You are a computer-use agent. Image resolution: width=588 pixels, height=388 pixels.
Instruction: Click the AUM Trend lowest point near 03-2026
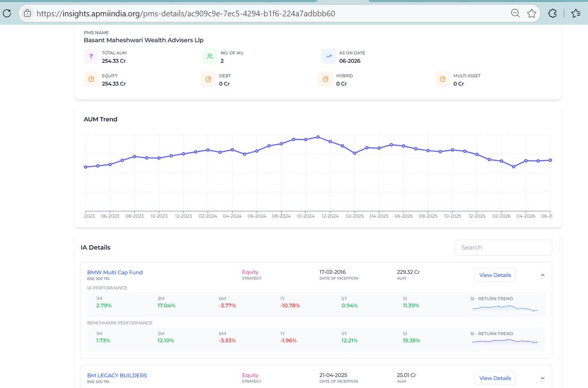(x=514, y=167)
